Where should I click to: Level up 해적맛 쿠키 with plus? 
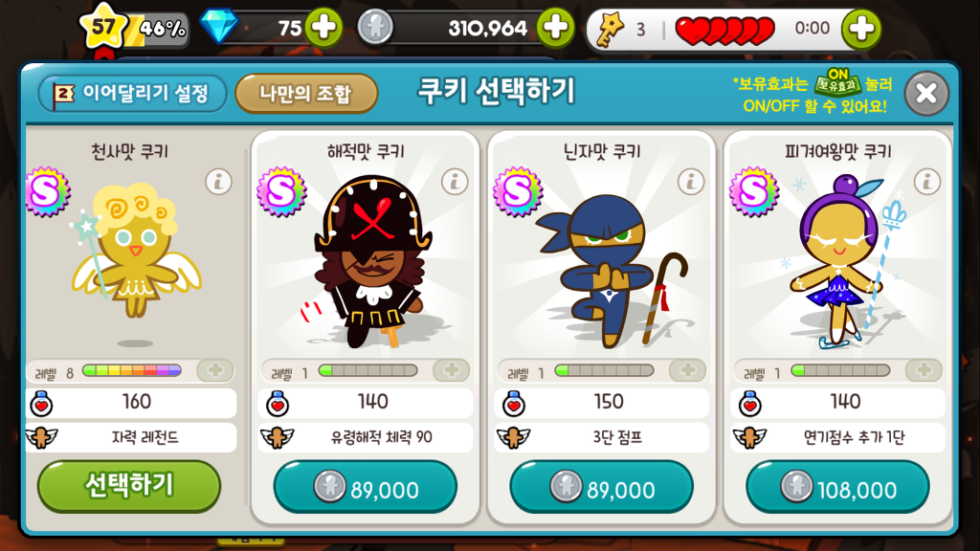point(452,370)
